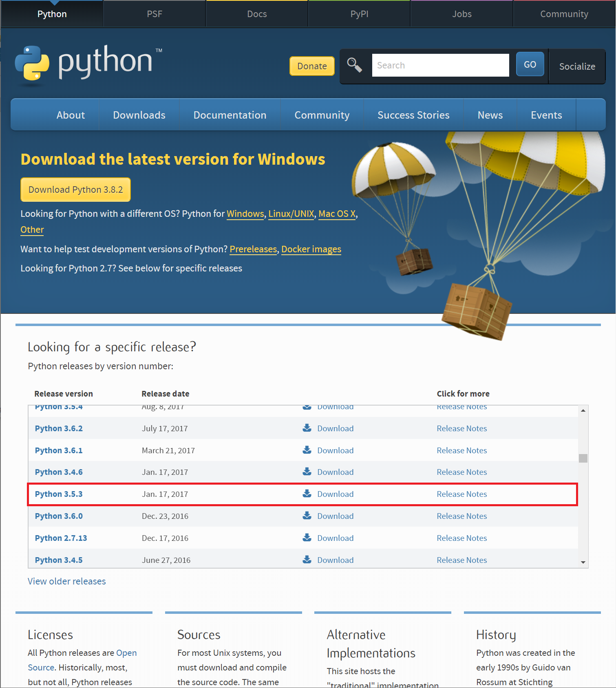Click download icon in Python 3.5.3 row

[x=307, y=494]
